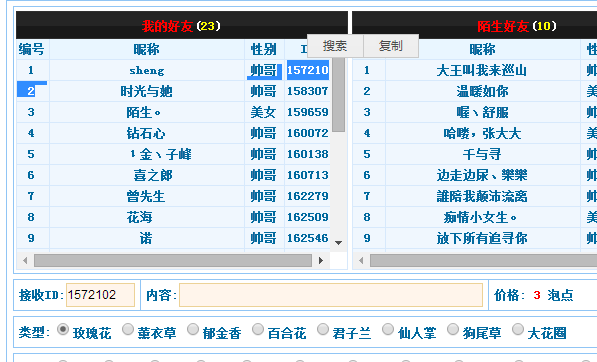Select the 百合花 radio button
Viewport: 597px width, 362px height.
(x=258, y=329)
